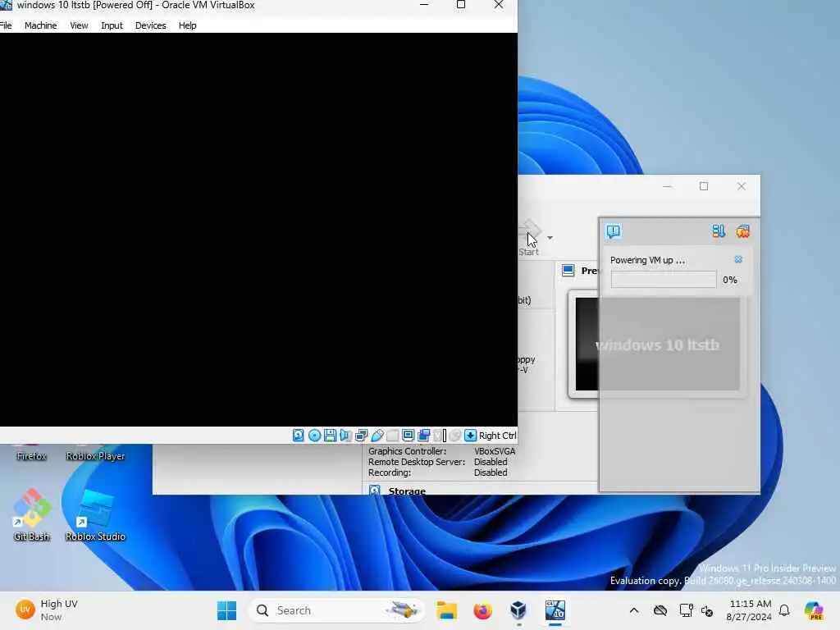Open the High UV weather widget

click(47, 610)
